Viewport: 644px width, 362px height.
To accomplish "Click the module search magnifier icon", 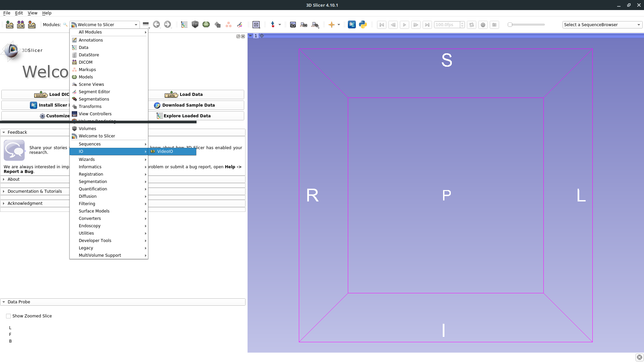I will pyautogui.click(x=65, y=24).
